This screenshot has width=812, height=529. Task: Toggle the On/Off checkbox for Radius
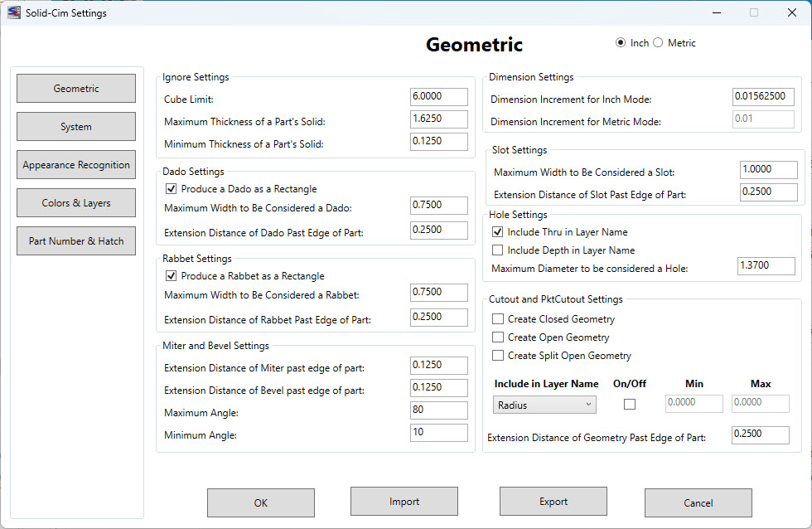pyautogui.click(x=630, y=404)
